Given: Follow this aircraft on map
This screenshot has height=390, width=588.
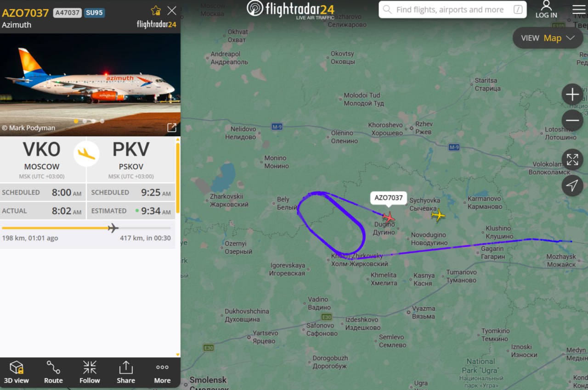Looking at the screenshot, I should tap(90, 372).
